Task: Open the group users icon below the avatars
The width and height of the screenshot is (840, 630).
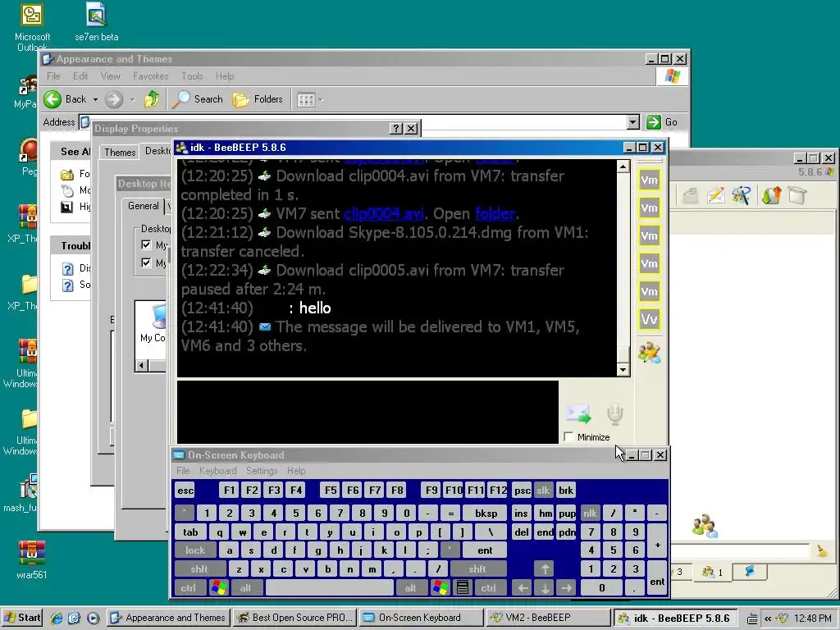Action: coord(650,353)
